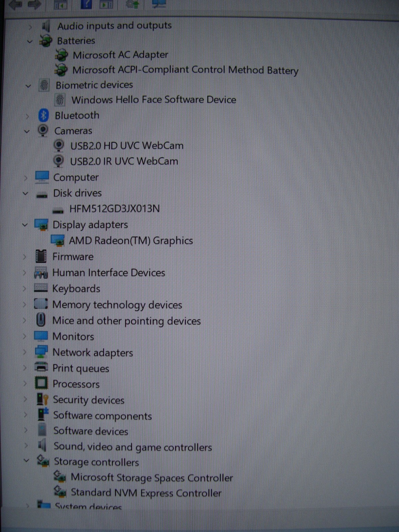Expand the Mice and other pointing devices node

(x=24, y=320)
